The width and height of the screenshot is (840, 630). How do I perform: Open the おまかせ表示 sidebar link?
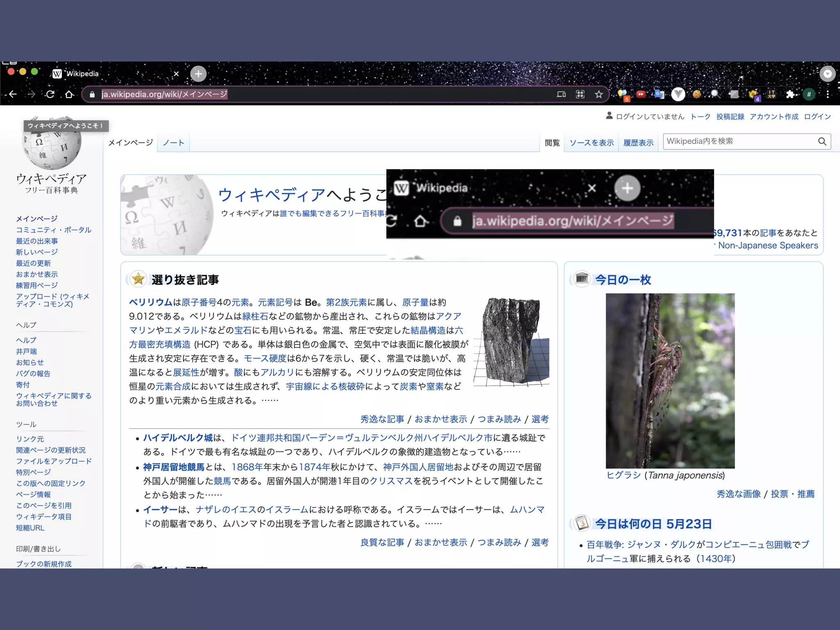pos(37,274)
